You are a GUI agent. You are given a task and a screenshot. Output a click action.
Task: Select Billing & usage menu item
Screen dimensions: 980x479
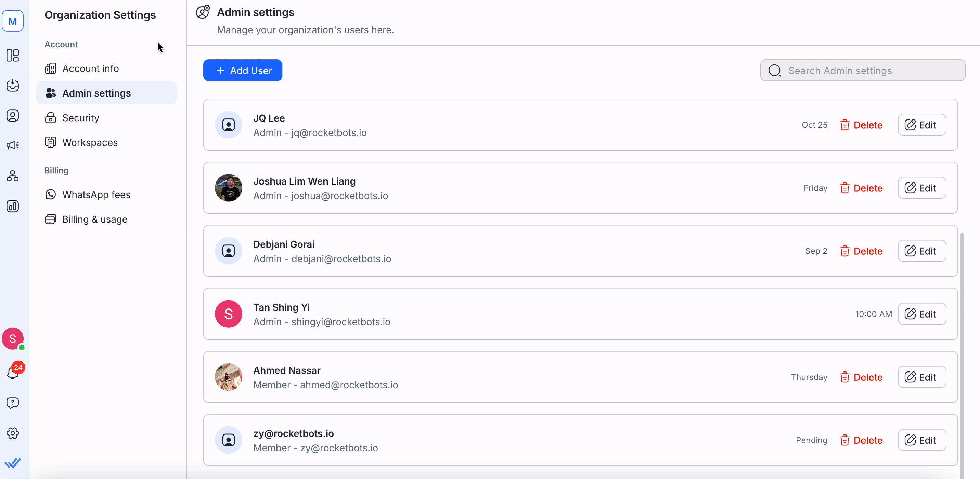95,219
